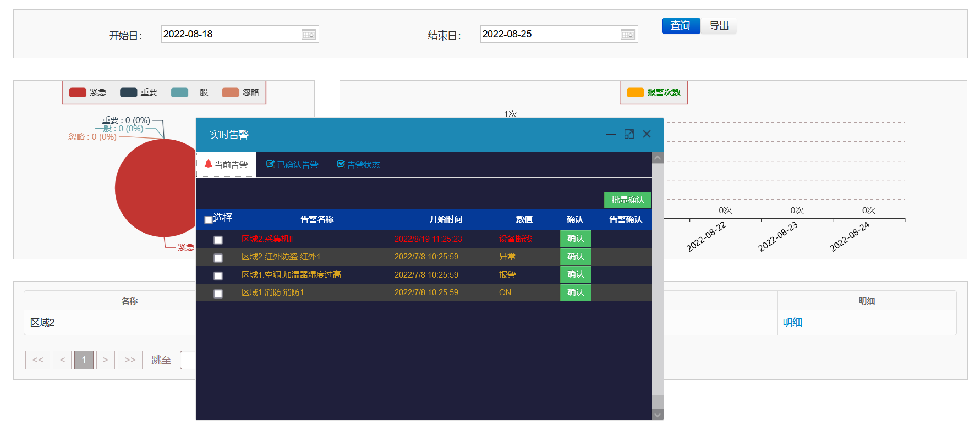Go to next page with > button
980x442 pixels.
[x=106, y=360]
